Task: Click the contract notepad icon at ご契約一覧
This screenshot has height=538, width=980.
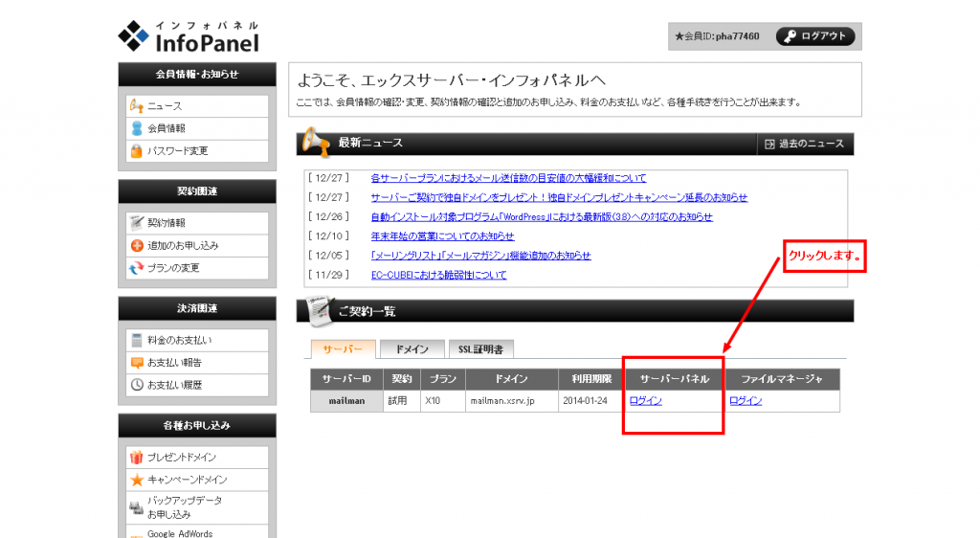Action: pos(320,311)
